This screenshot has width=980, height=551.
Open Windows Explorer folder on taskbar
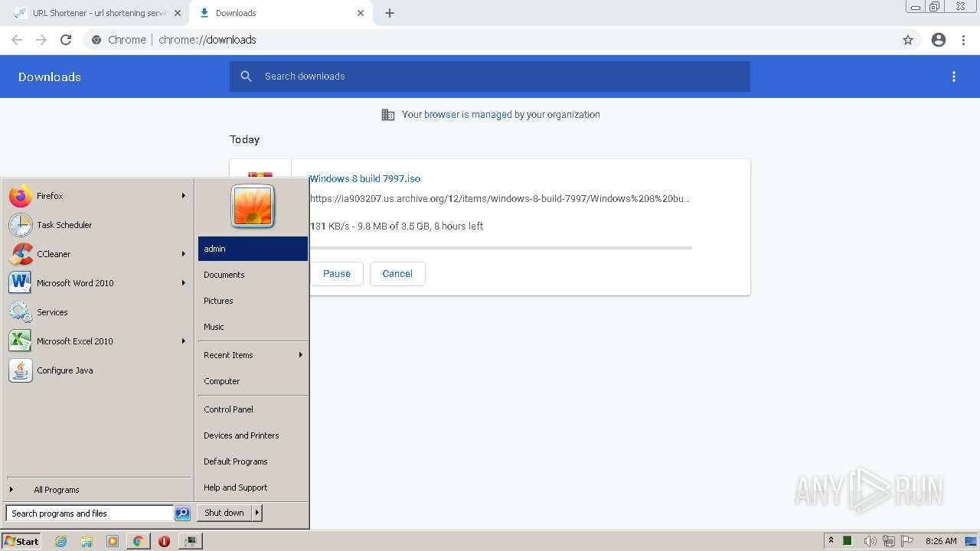pyautogui.click(x=87, y=541)
